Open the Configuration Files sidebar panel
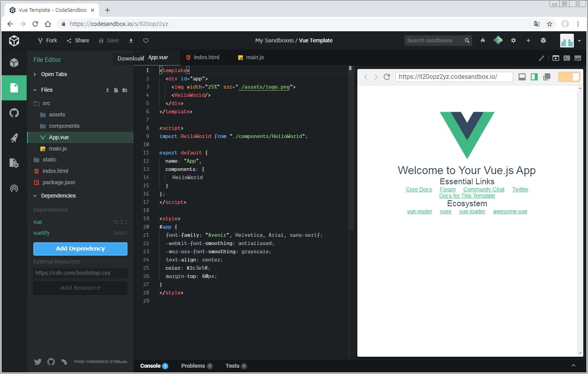This screenshot has height=374, width=588. pyautogui.click(x=14, y=163)
